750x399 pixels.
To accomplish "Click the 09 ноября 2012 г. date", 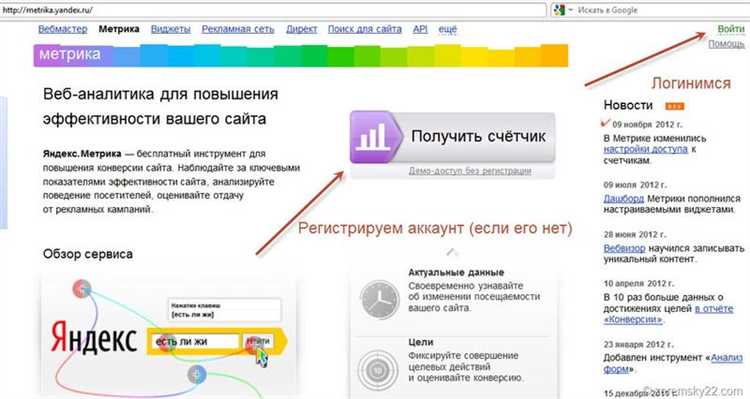I will point(647,124).
